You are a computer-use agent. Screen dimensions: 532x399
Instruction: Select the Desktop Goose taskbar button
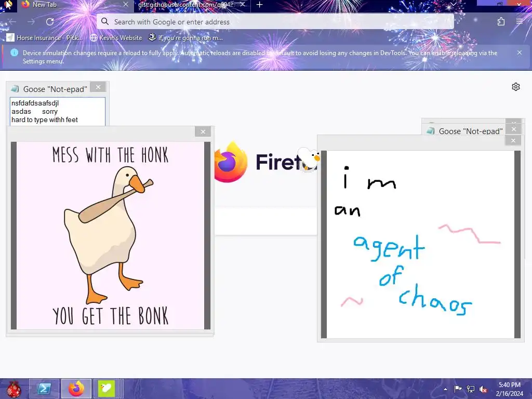106,389
